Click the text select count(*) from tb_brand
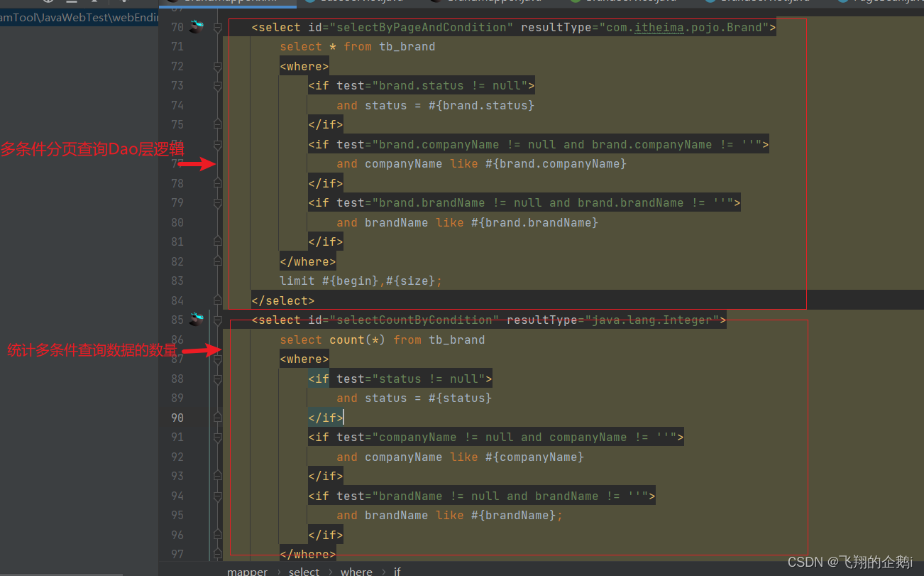Image resolution: width=924 pixels, height=576 pixels. (383, 339)
